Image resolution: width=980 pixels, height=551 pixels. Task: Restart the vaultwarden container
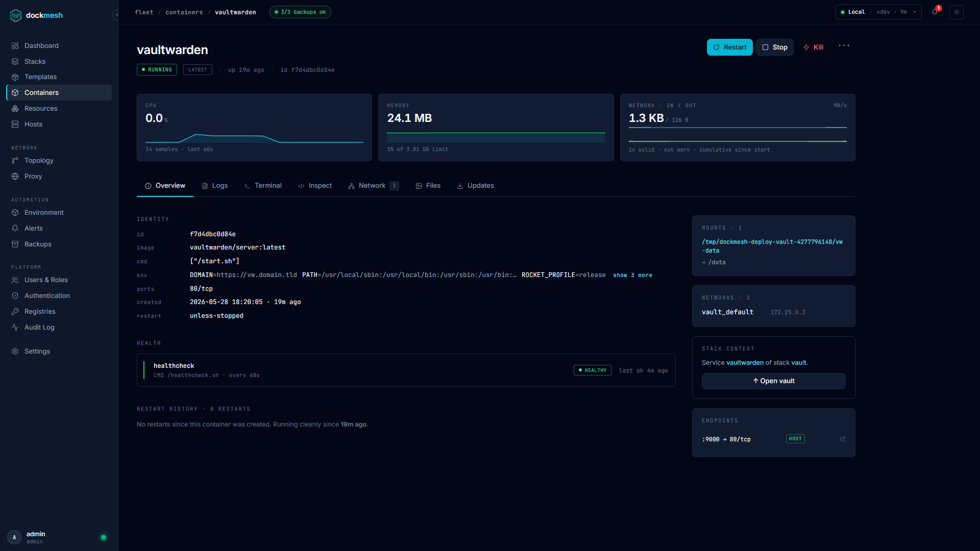(x=729, y=47)
